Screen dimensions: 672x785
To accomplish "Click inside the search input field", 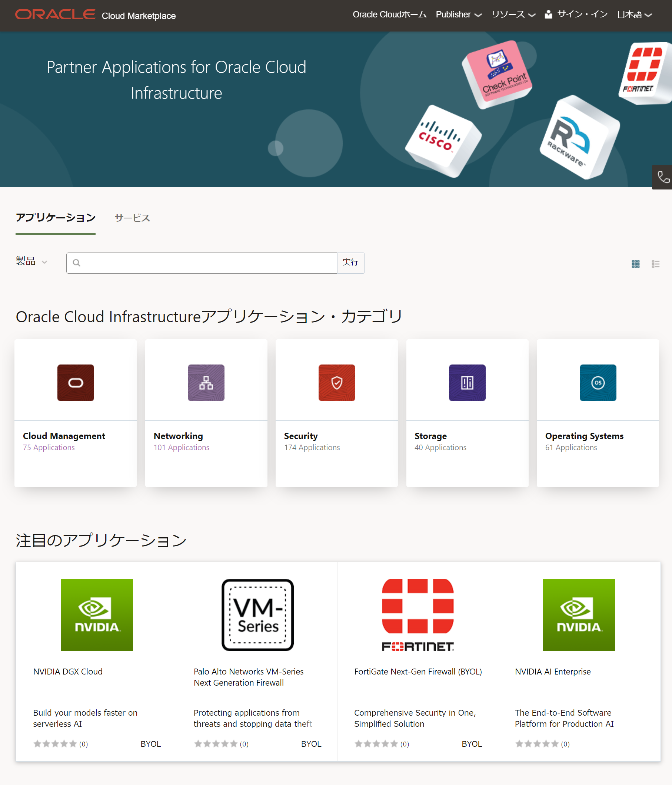I will pos(204,263).
